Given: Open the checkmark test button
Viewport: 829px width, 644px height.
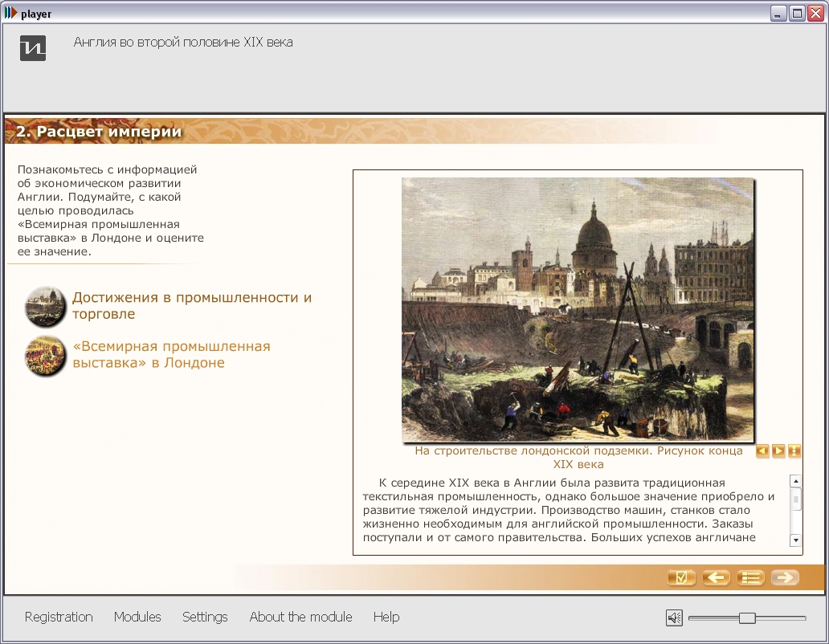Looking at the screenshot, I should tap(681, 577).
